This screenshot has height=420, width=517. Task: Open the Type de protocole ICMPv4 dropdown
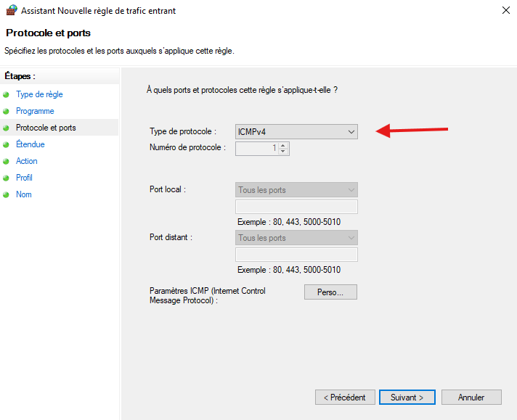coord(296,132)
